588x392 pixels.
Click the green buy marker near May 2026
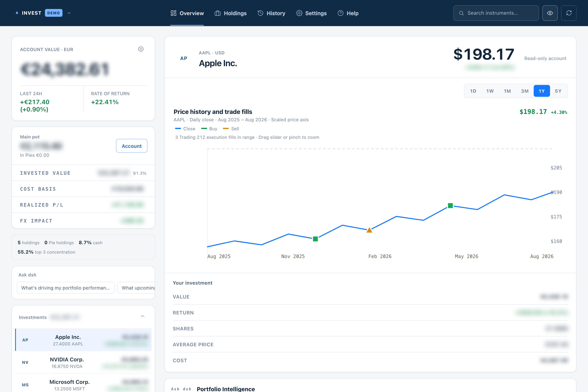click(x=450, y=206)
